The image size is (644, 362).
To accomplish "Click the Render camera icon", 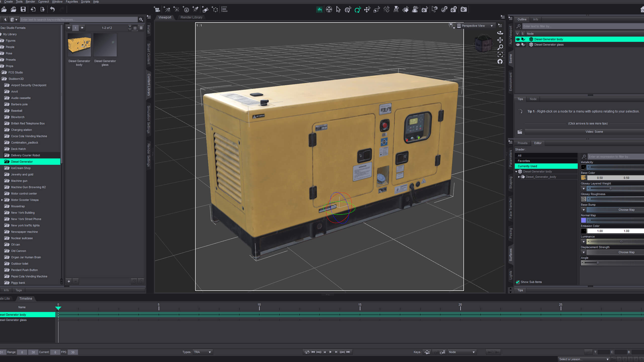I will [x=464, y=10].
